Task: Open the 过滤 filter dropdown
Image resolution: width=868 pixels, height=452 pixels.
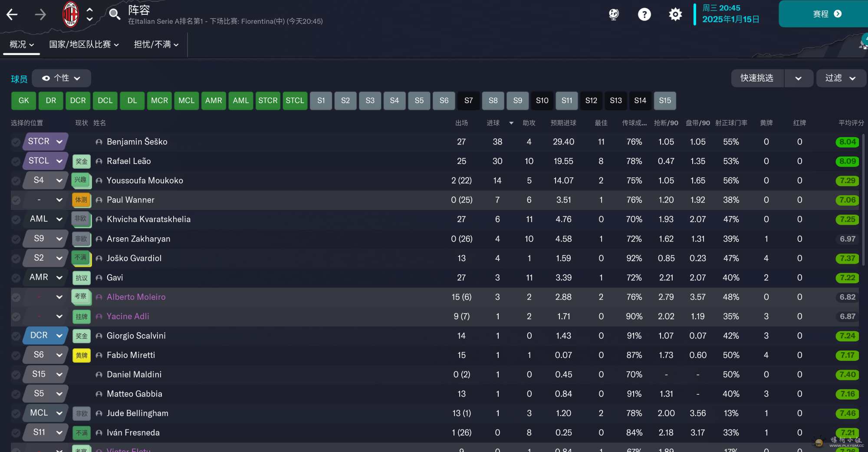Action: [x=840, y=78]
